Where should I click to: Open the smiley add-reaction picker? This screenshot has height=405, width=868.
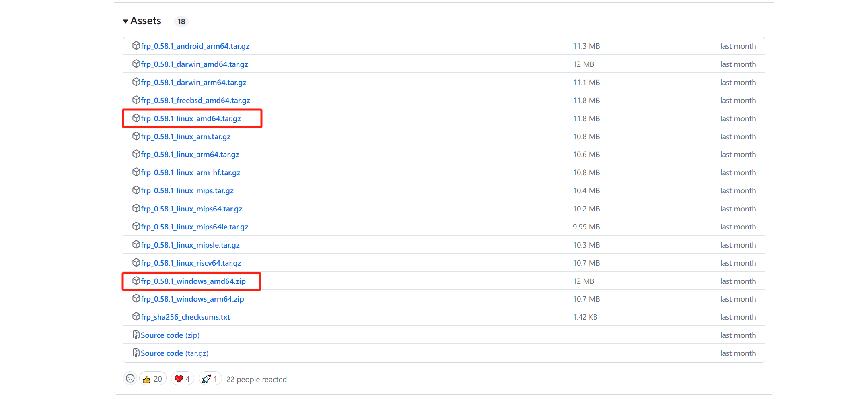(x=130, y=378)
